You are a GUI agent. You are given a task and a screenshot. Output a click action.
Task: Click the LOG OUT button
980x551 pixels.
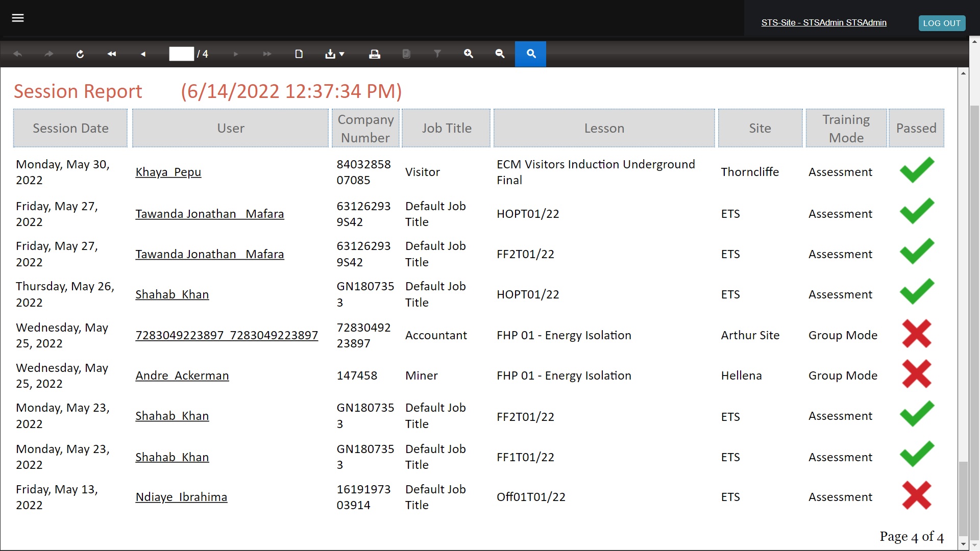(x=942, y=23)
